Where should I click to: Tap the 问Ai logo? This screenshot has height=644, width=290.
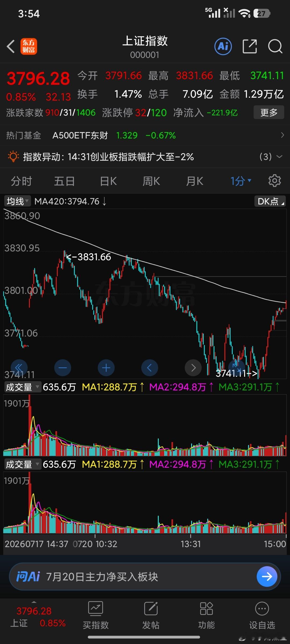28,576
